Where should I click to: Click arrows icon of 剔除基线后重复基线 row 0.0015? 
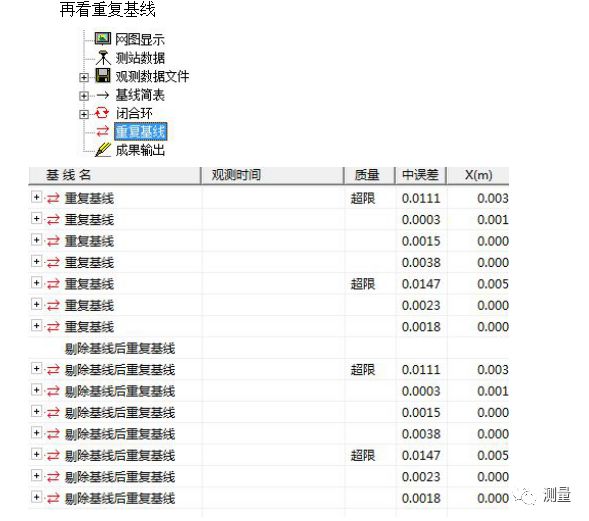point(53,412)
